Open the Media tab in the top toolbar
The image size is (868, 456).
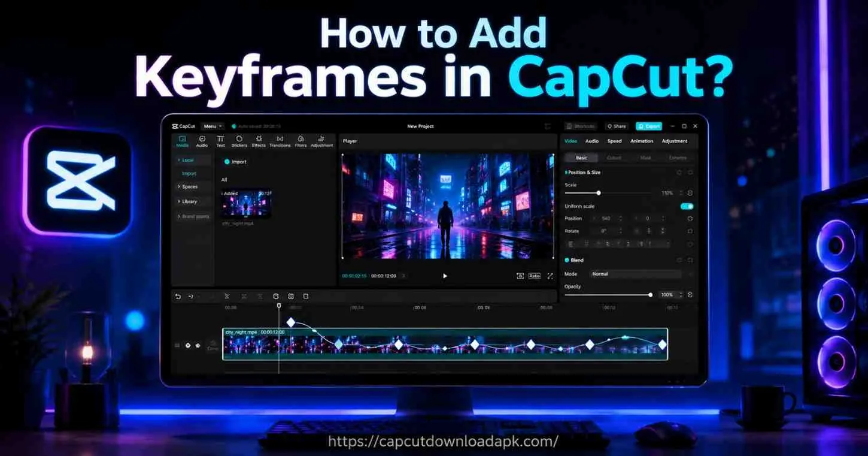click(182, 141)
